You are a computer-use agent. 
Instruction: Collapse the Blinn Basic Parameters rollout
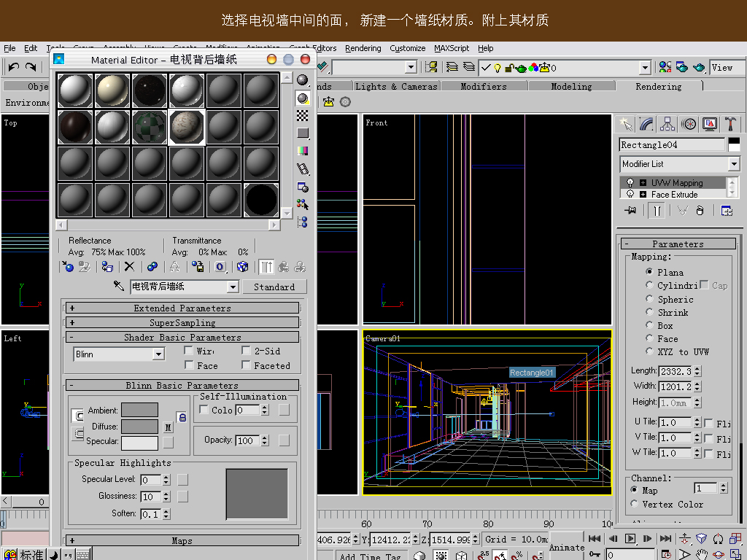pyautogui.click(x=182, y=385)
